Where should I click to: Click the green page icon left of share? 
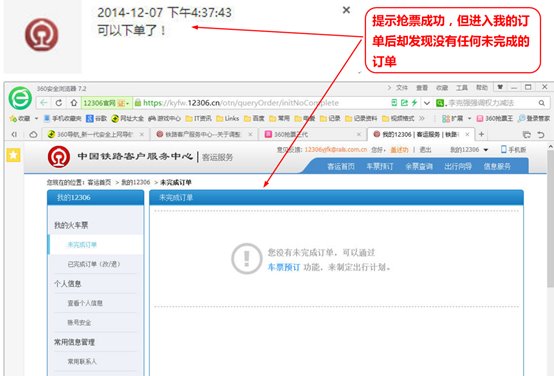(x=394, y=103)
